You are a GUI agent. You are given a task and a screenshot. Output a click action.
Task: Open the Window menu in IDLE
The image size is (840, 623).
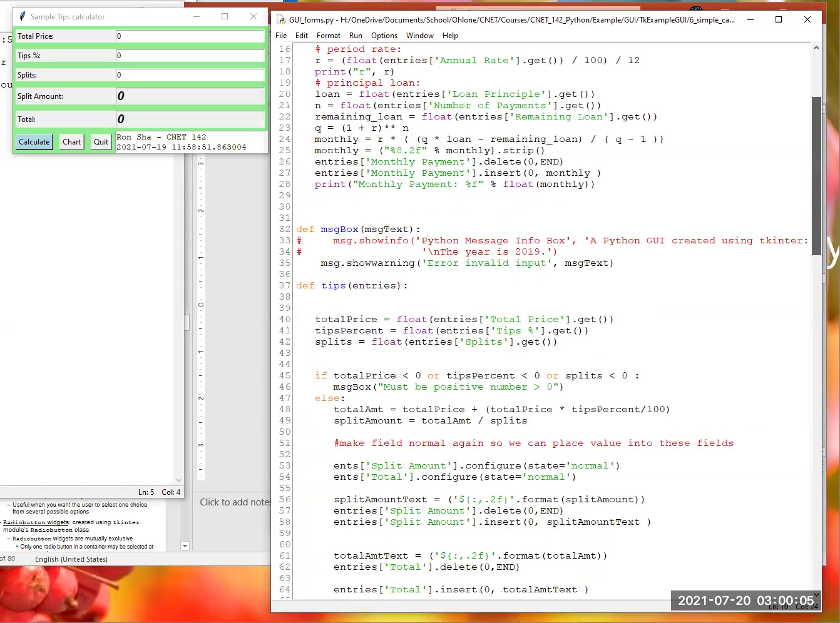point(419,36)
